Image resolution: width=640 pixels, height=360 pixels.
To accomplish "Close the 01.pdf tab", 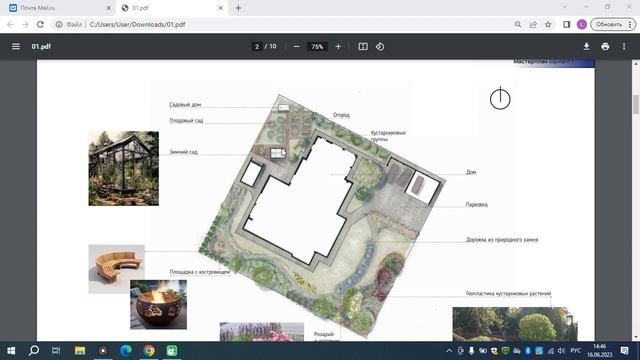I will 220,8.
